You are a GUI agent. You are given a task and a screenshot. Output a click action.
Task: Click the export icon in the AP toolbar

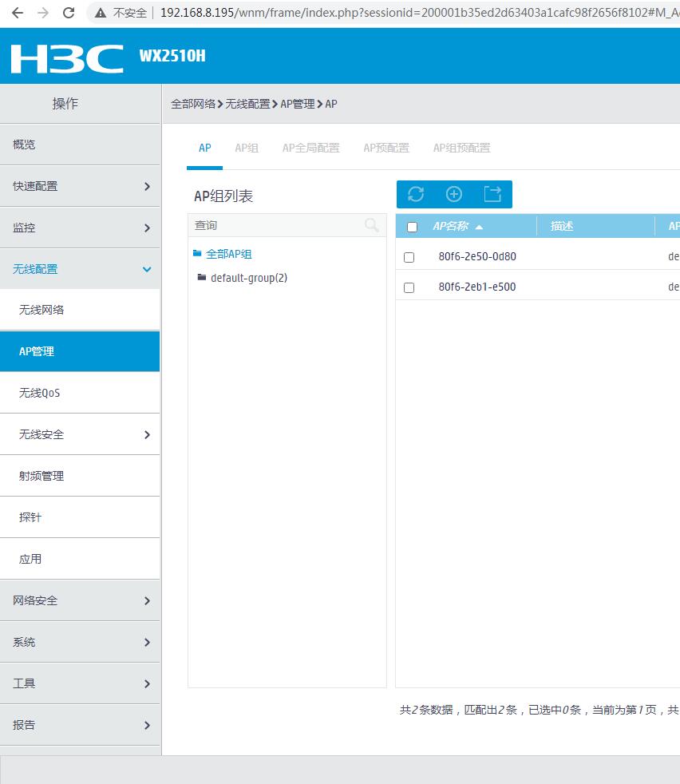492,194
